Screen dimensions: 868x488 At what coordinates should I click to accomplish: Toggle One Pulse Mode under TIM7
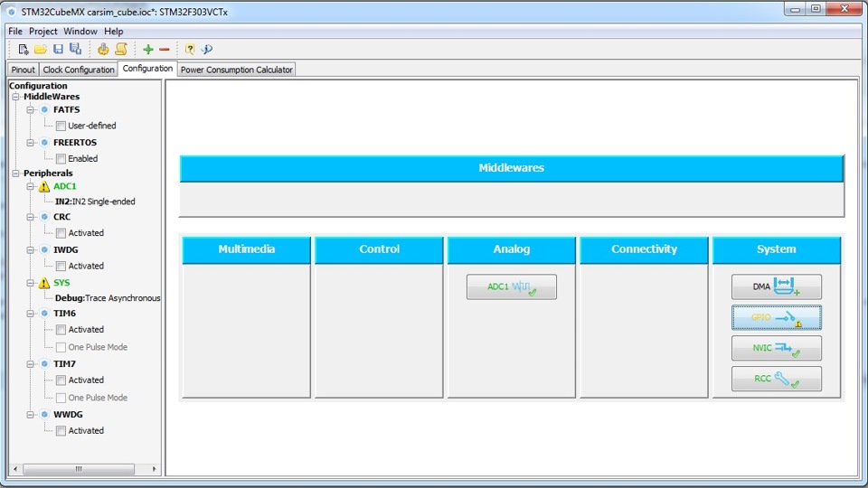click(x=61, y=398)
